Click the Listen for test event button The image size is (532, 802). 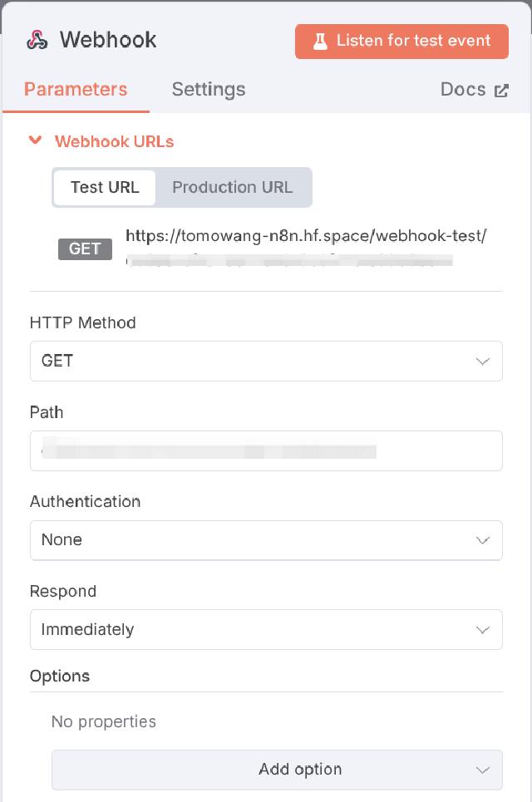click(x=401, y=41)
